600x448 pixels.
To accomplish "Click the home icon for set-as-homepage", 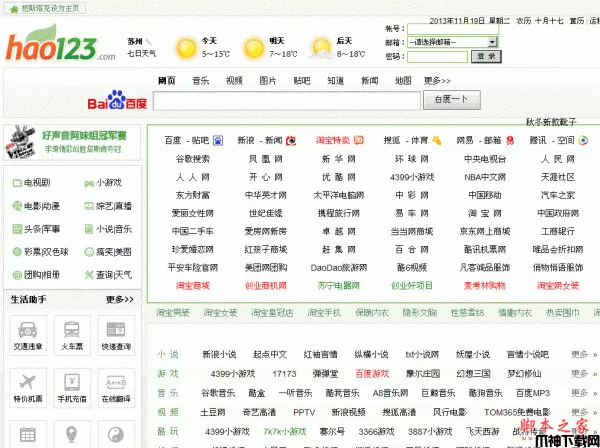I will tap(14, 9).
